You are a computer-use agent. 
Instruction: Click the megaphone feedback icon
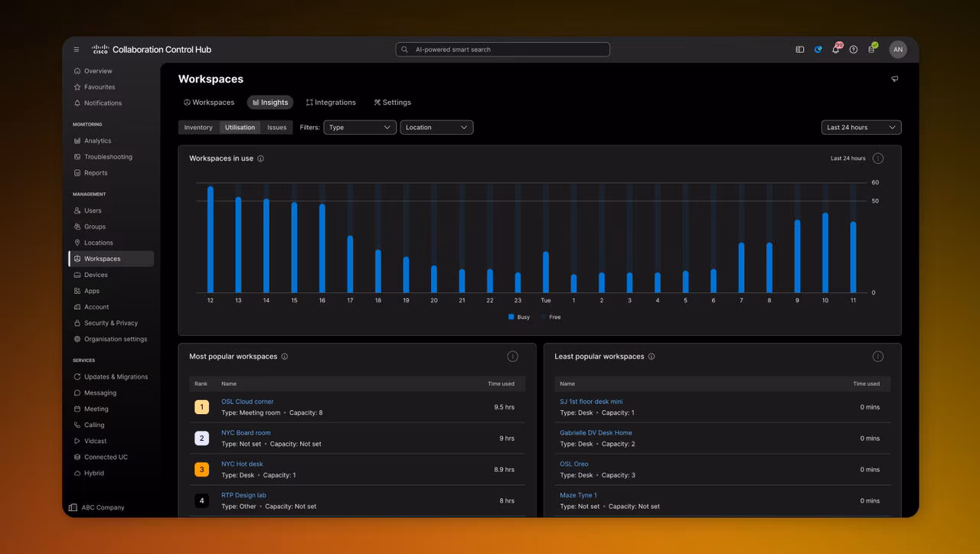894,79
